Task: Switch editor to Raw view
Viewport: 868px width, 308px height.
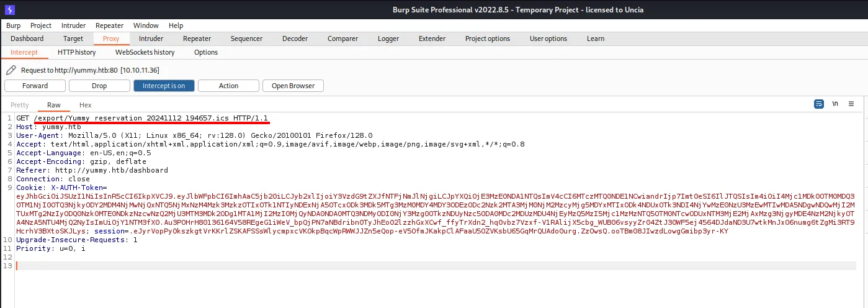Action: coord(54,105)
